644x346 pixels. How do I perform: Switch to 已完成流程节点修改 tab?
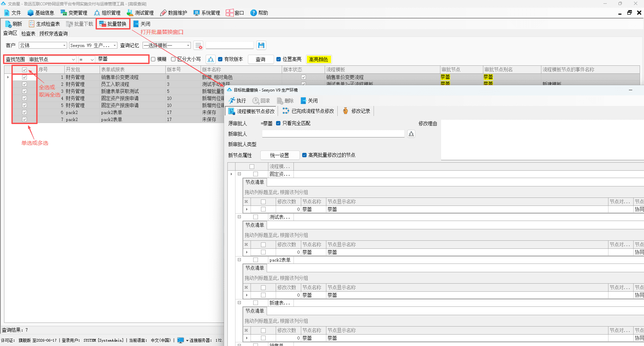308,111
